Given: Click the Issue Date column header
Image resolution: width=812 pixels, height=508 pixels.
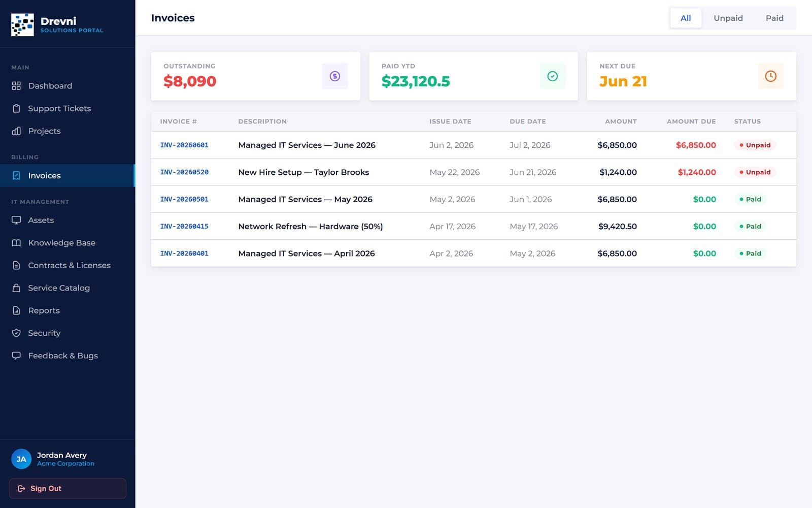Looking at the screenshot, I should [450, 121].
